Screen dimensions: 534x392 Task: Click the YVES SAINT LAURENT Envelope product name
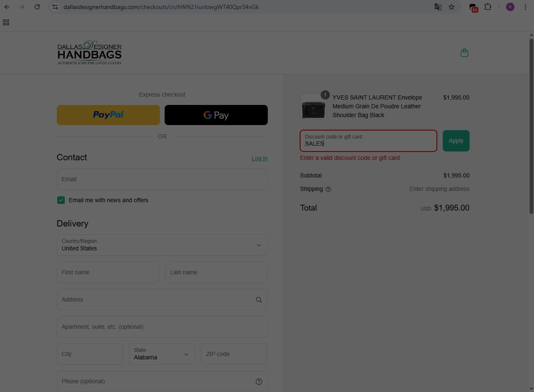pos(377,106)
